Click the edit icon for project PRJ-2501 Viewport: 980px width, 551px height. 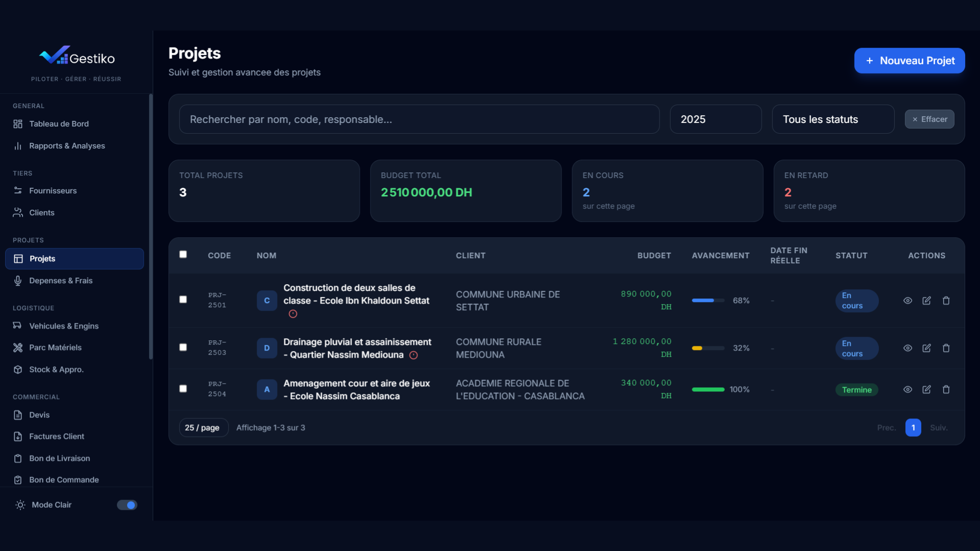(x=926, y=300)
